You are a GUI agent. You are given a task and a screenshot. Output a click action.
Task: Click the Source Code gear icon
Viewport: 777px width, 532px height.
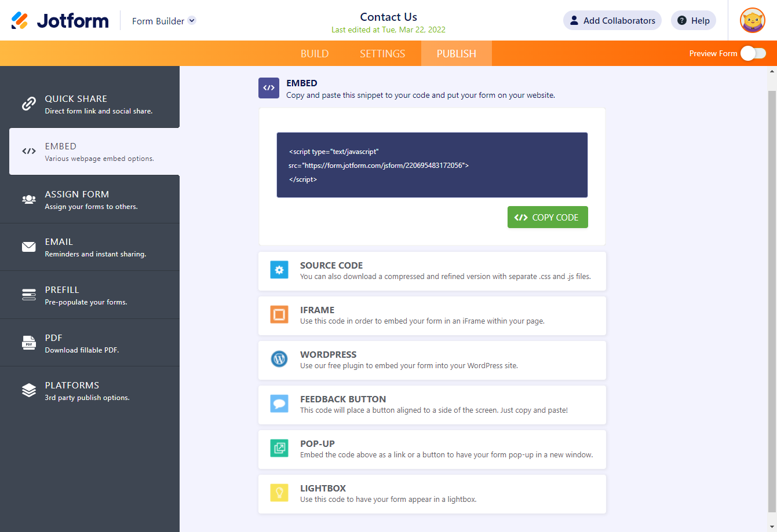coord(279,270)
